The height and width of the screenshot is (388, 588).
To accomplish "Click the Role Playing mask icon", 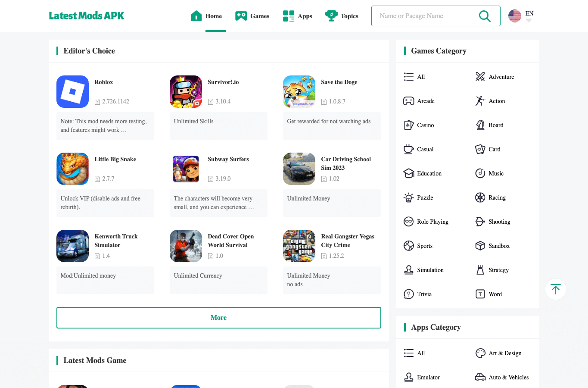I will point(408,222).
